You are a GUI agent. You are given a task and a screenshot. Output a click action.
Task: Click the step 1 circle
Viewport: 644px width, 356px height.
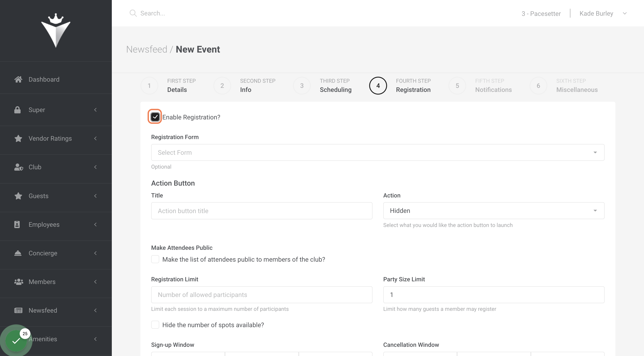click(x=149, y=85)
